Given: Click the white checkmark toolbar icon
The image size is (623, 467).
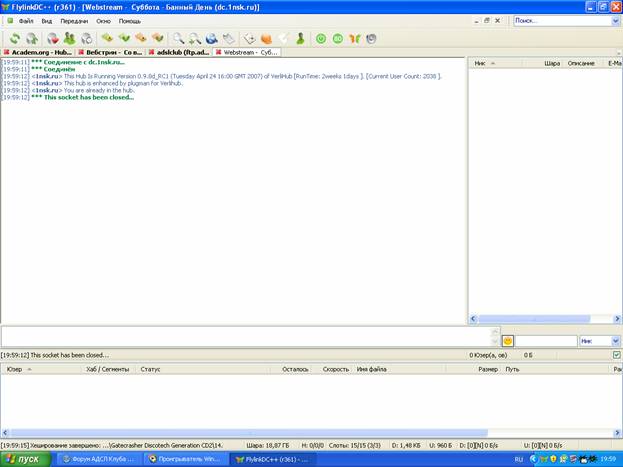Looking at the screenshot, I should coord(283,39).
